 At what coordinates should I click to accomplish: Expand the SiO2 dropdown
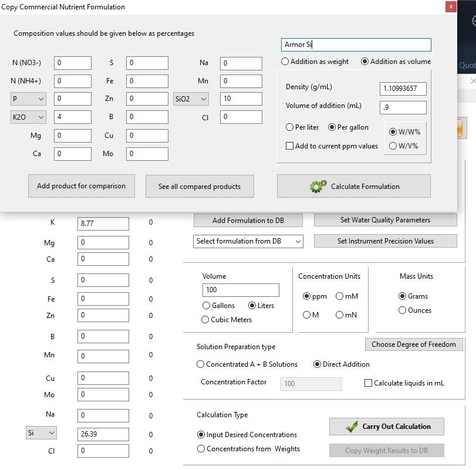(191, 99)
